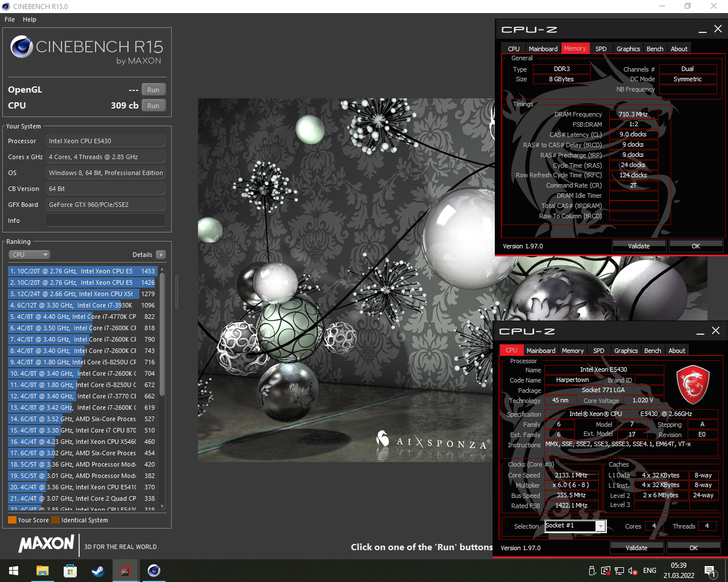Viewport: 728px width, 582px height.
Task: Click the CPU score 309 cb
Action: click(x=125, y=106)
